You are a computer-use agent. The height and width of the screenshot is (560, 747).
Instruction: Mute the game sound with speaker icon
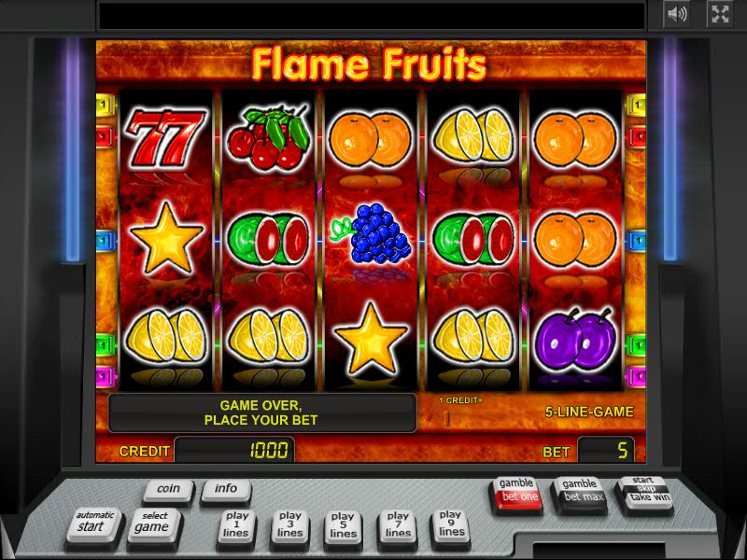(x=677, y=14)
